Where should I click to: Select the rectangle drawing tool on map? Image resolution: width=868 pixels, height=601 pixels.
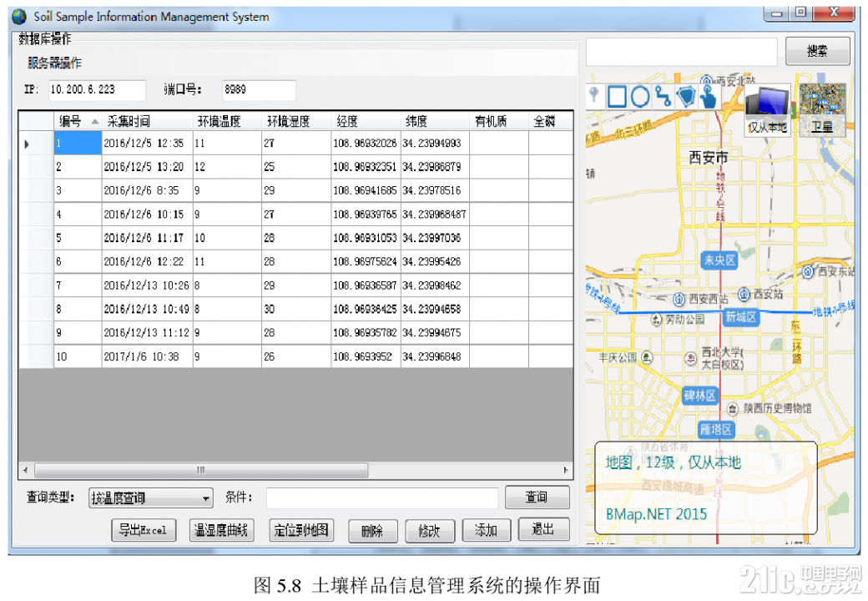(x=617, y=96)
